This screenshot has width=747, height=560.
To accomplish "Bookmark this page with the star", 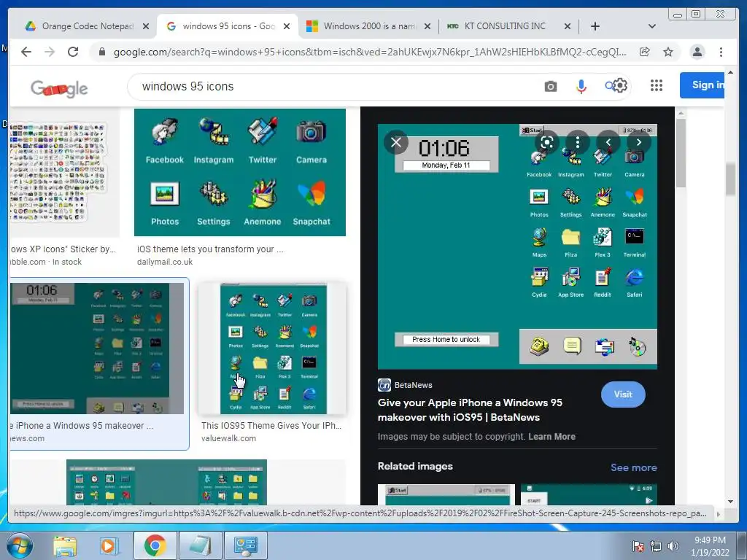I will click(x=668, y=52).
